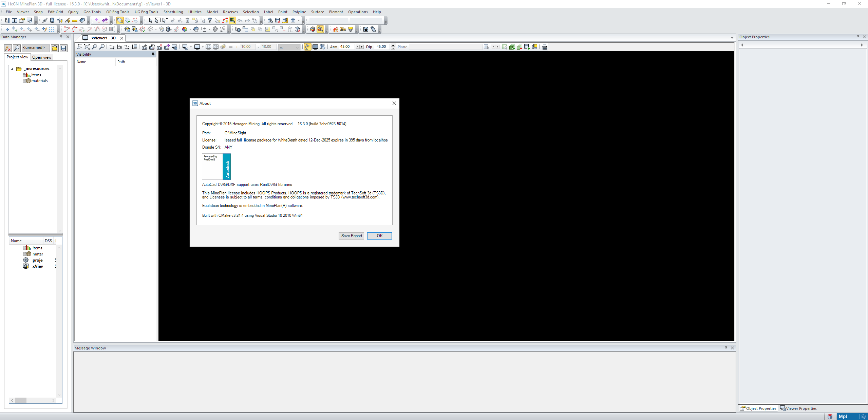Toggle the highlighted yellow chart selection icon
The width and height of the screenshot is (868, 420).
(232, 20)
